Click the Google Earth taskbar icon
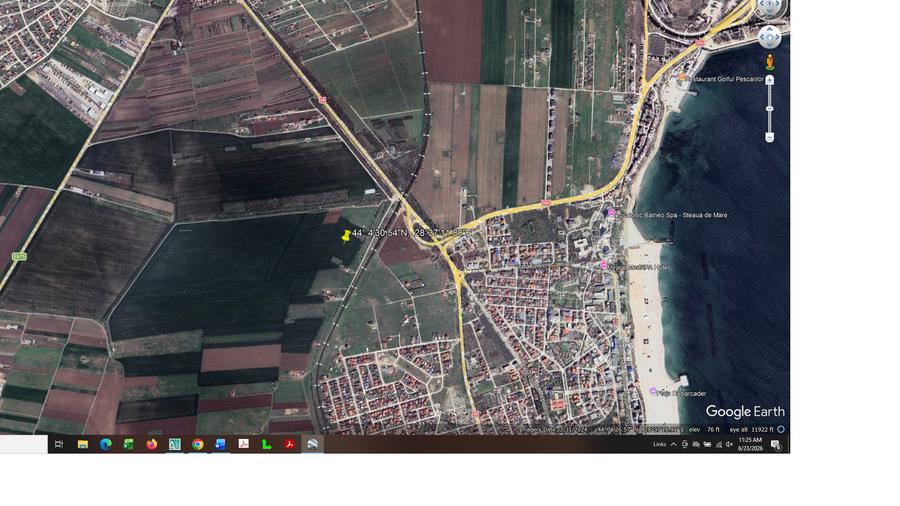Viewport: 900px width, 506px height. coord(312,444)
